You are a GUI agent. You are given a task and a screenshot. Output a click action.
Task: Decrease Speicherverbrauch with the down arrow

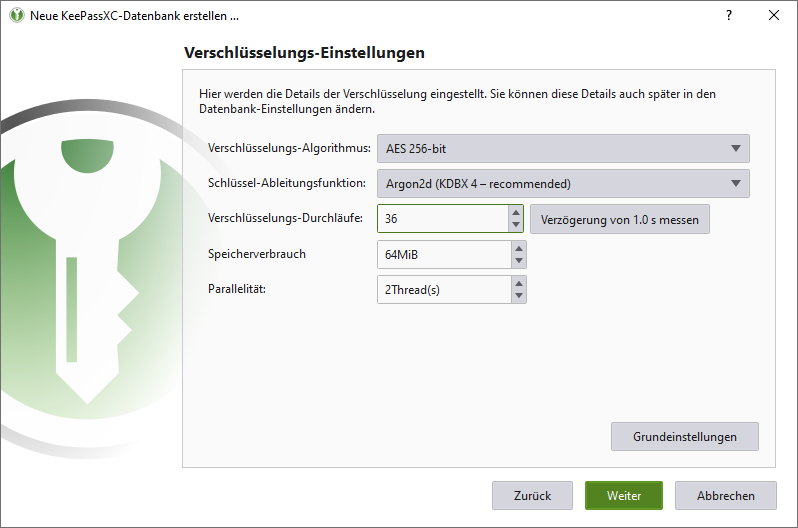tap(519, 261)
